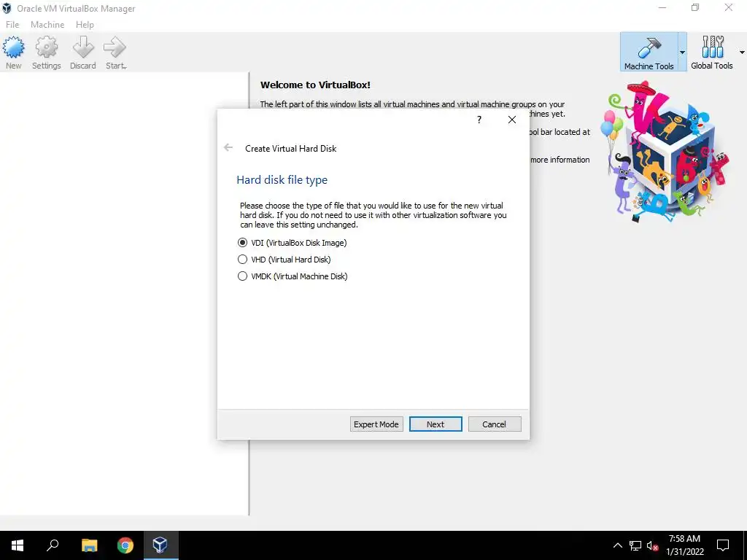Click the Windows Start button
This screenshot has width=747, height=560.
18,545
